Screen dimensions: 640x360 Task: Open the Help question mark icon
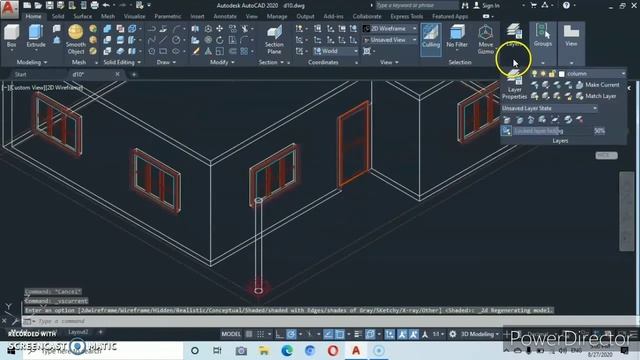pyautogui.click(x=566, y=5)
